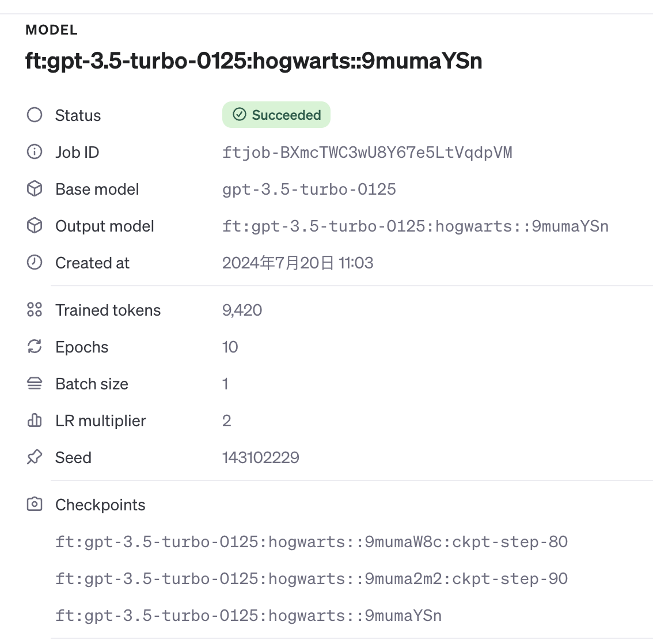
Task: Click the Epochs refresh-arrows icon
Action: [x=35, y=347]
